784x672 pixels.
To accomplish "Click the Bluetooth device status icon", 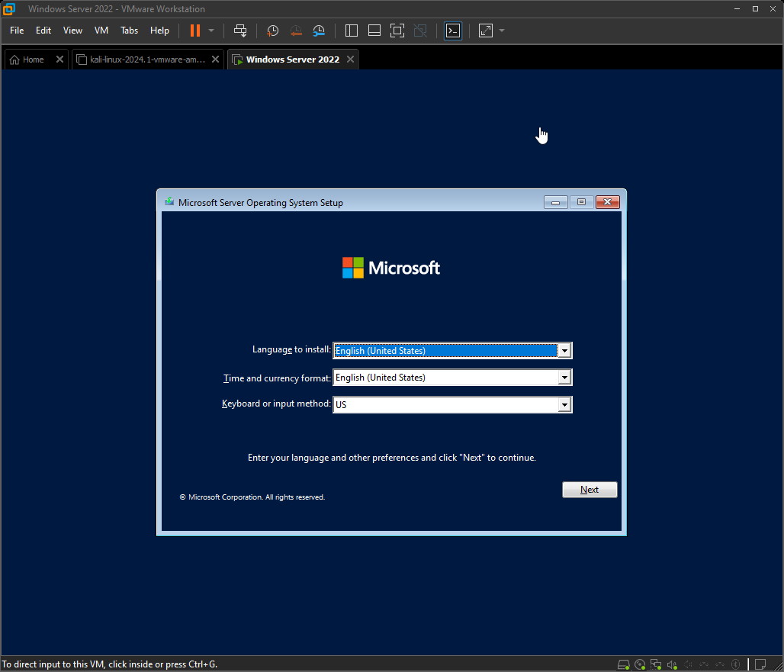I will (x=735, y=664).
